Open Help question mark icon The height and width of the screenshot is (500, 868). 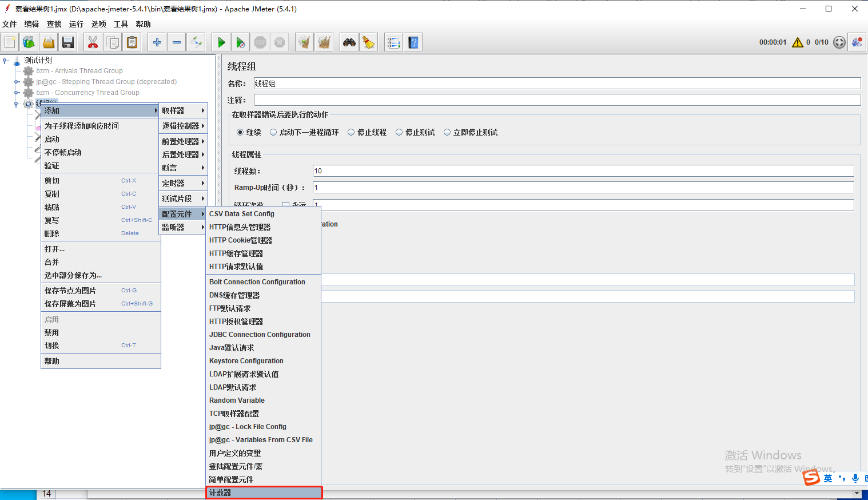tap(413, 42)
